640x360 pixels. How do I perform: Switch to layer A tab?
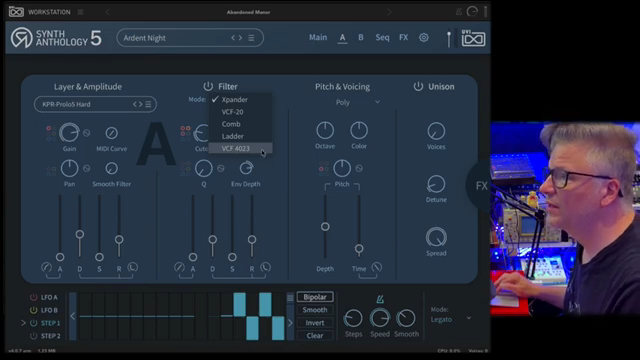[342, 38]
